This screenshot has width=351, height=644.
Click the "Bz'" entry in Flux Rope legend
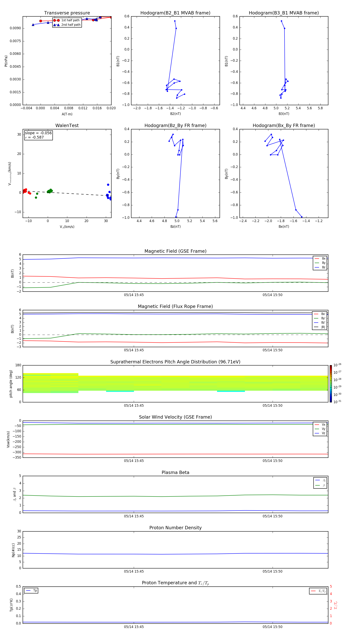pos(320,323)
